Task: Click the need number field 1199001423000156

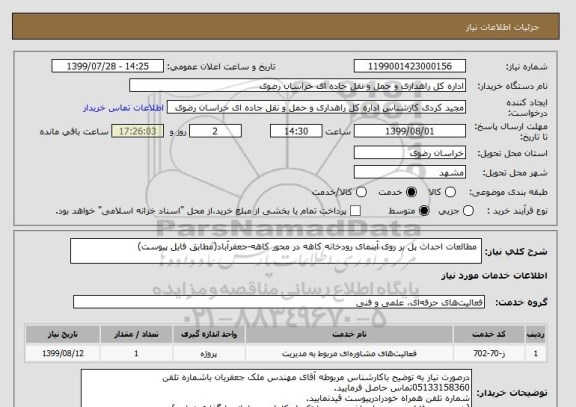Action: [410, 66]
